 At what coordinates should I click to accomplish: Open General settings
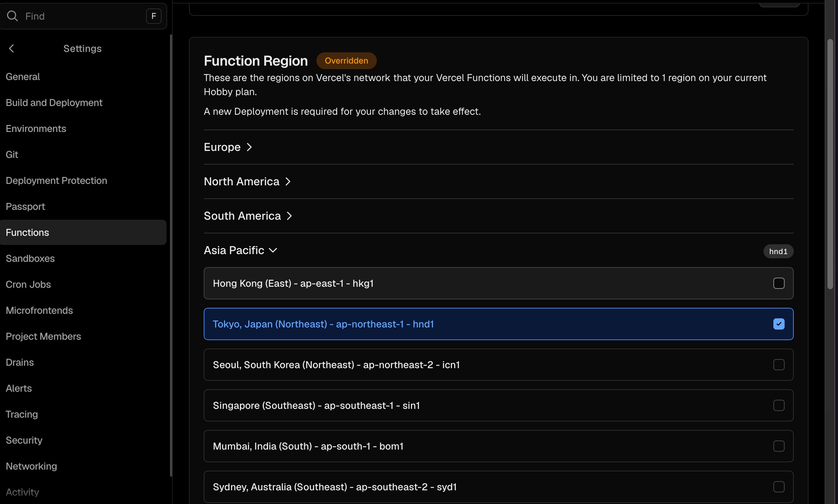coord(23,77)
